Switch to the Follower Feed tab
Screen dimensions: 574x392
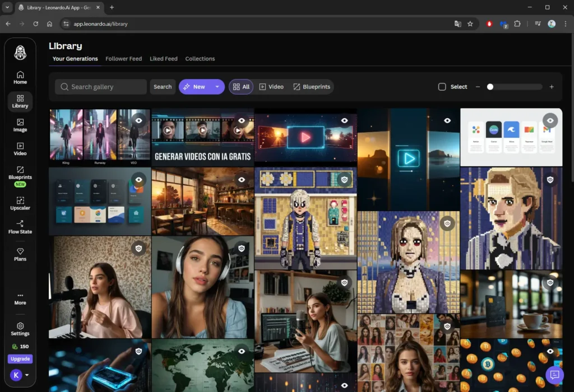coord(123,58)
